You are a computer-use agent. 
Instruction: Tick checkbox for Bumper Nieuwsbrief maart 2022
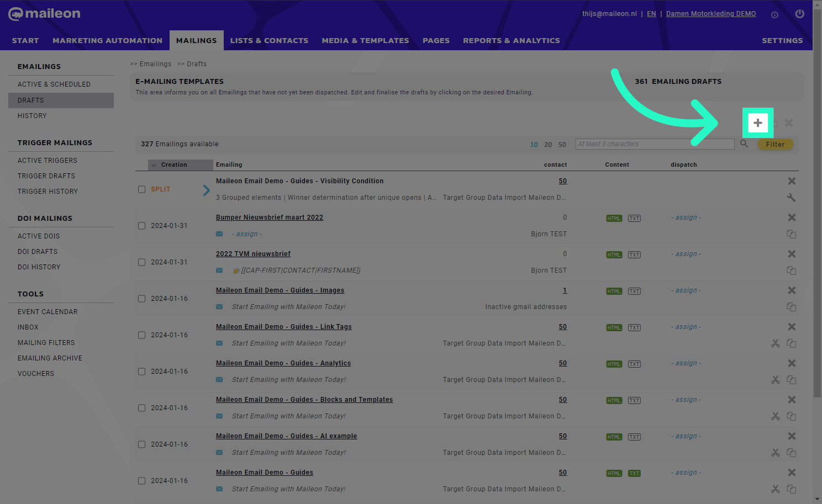(141, 226)
